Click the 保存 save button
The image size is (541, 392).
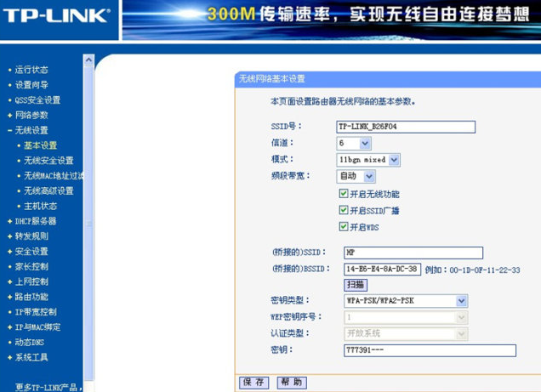(254, 383)
